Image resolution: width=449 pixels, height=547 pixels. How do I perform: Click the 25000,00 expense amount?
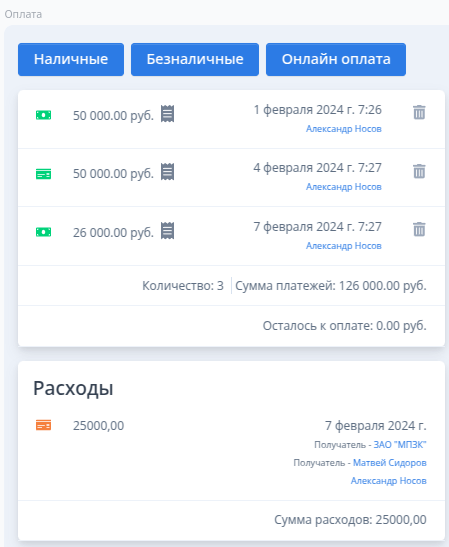pos(98,426)
